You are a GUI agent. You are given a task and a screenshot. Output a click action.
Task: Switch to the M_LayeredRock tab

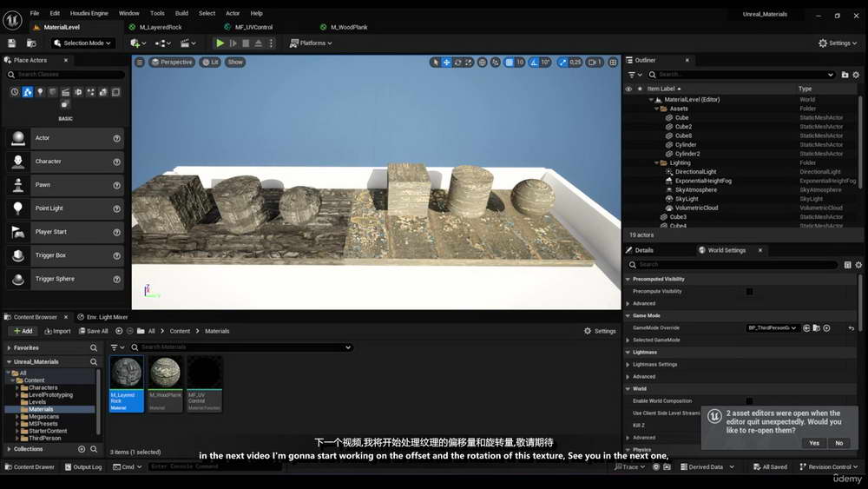[x=161, y=27]
